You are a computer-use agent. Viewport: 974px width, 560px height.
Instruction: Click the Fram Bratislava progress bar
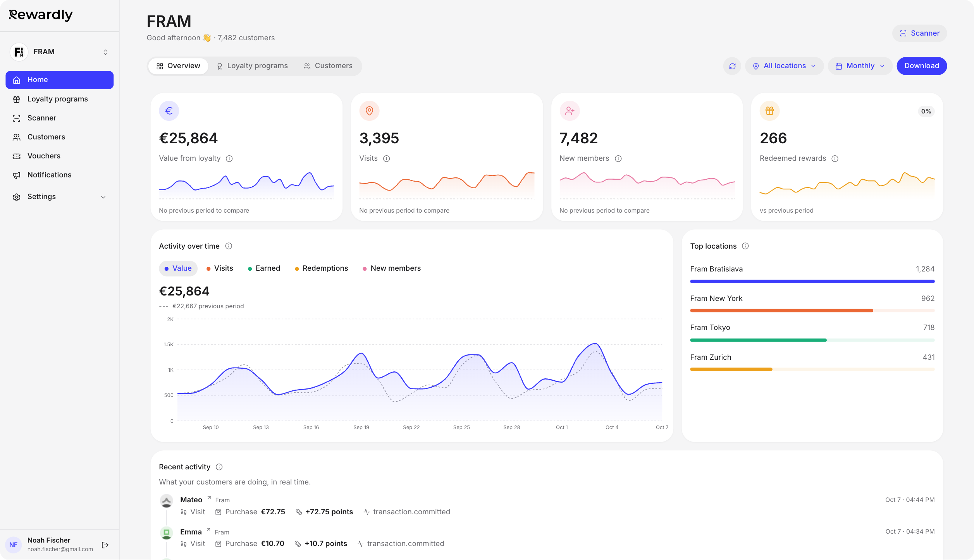pyautogui.click(x=812, y=282)
